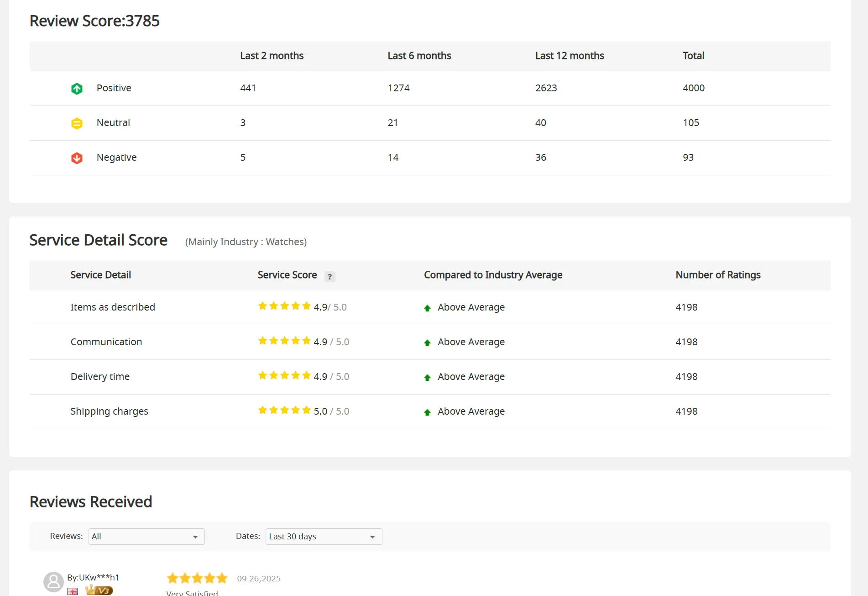Click the Last 12 months column header
868x596 pixels.
[569, 56]
